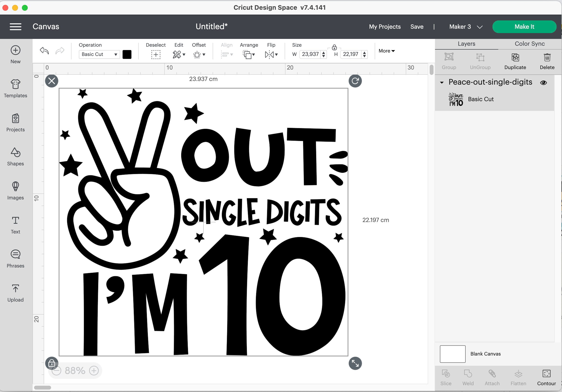Toggle the canvas lock at bottom left

coord(52,364)
